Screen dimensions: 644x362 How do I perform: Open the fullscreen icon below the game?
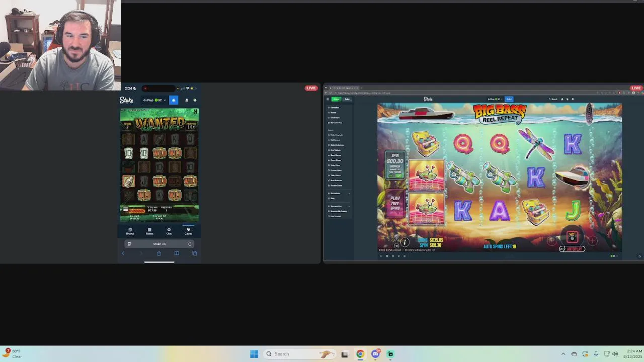381,256
